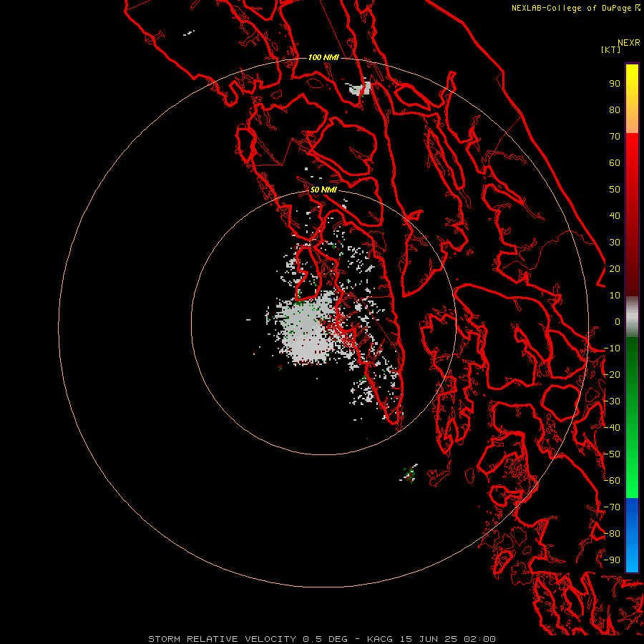Image resolution: width=644 pixels, height=644 pixels.
Task: Click the 30 value on the velocity scale
Action: pyautogui.click(x=615, y=243)
